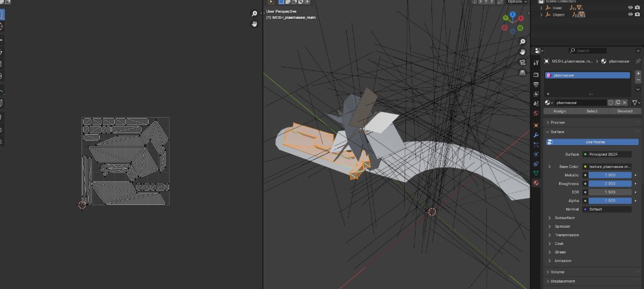Adjust the Alpha slider
644x289 pixels.
click(x=610, y=200)
